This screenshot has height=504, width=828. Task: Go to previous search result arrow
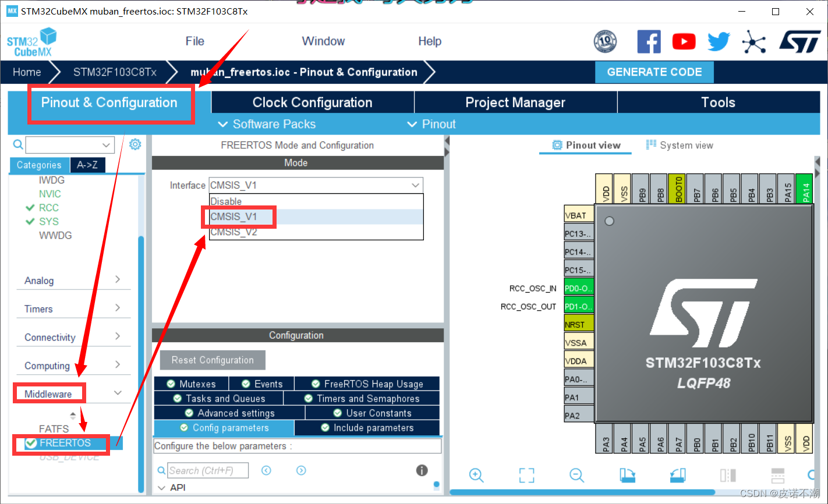pyautogui.click(x=266, y=470)
